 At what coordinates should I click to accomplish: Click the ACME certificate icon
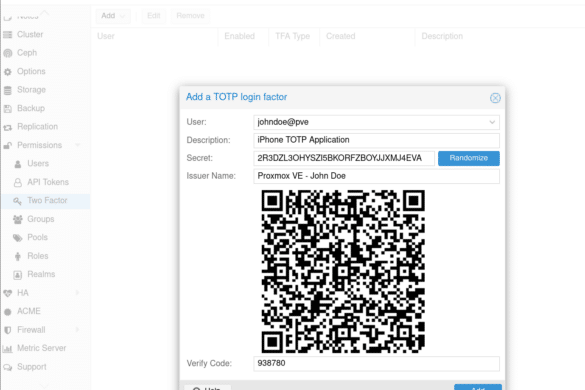[7, 312]
